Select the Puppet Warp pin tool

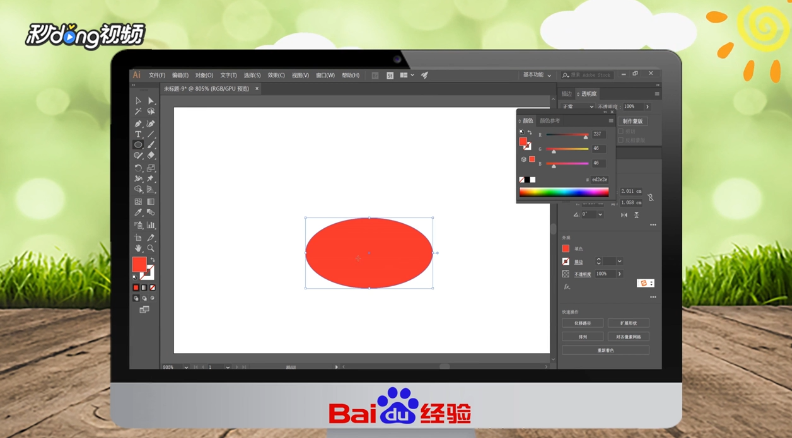[x=151, y=179]
